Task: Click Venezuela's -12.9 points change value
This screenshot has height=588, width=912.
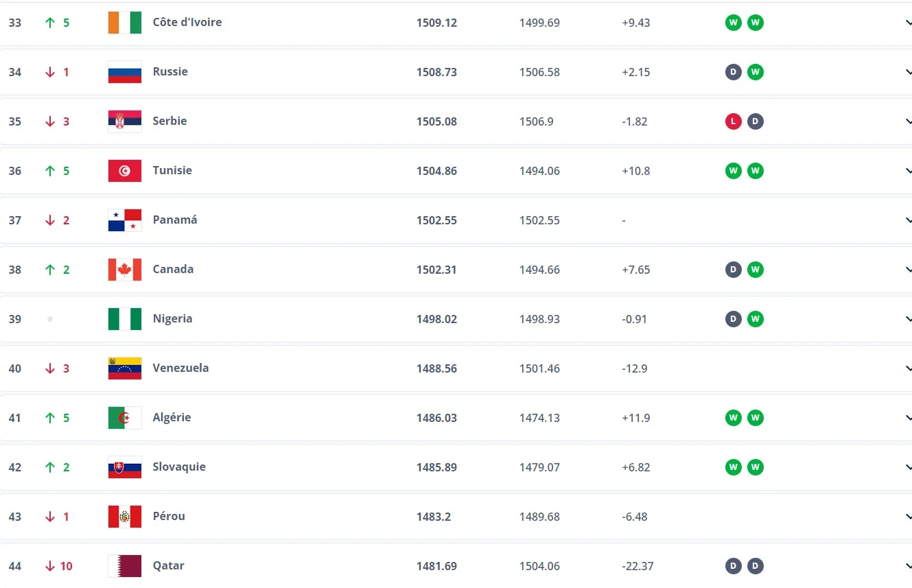Action: tap(635, 368)
